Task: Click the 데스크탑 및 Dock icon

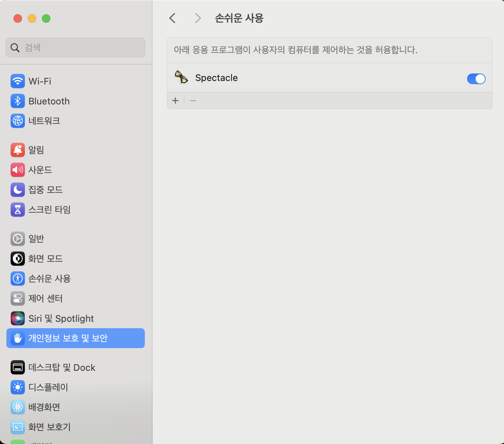Action: tap(18, 367)
